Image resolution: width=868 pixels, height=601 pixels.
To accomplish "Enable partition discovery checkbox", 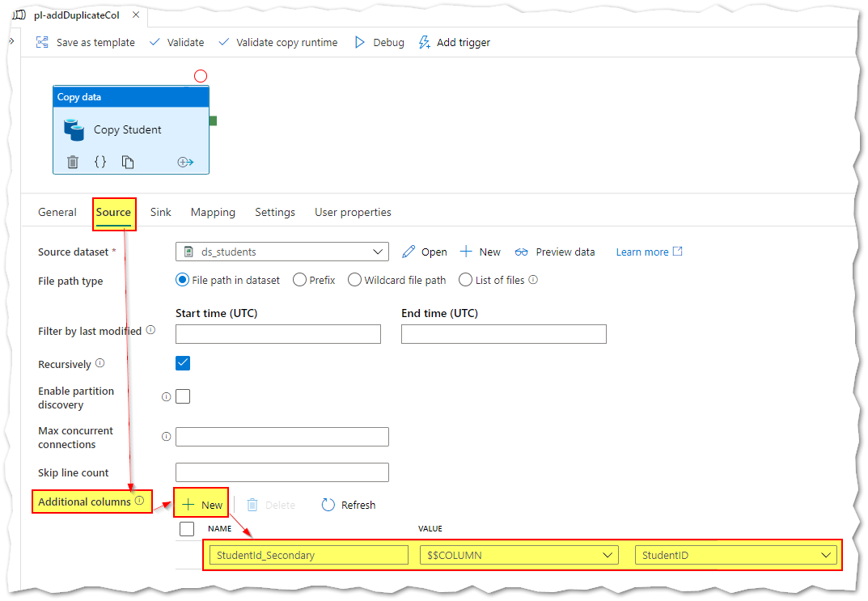I will pos(183,396).
